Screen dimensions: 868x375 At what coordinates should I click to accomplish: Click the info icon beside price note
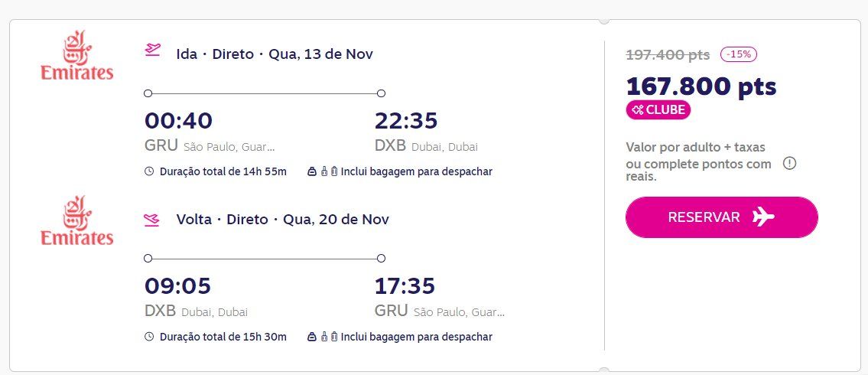pyautogui.click(x=789, y=164)
